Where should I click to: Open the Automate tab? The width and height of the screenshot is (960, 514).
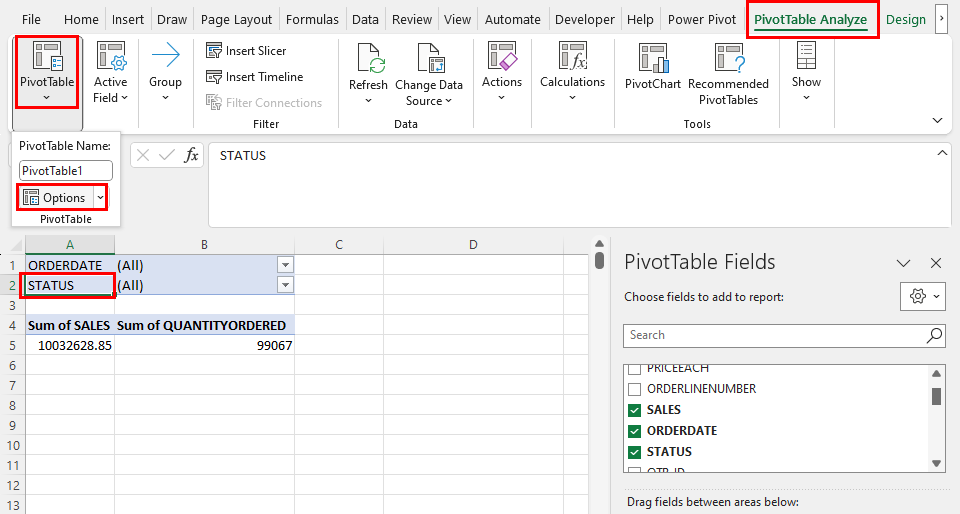512,20
